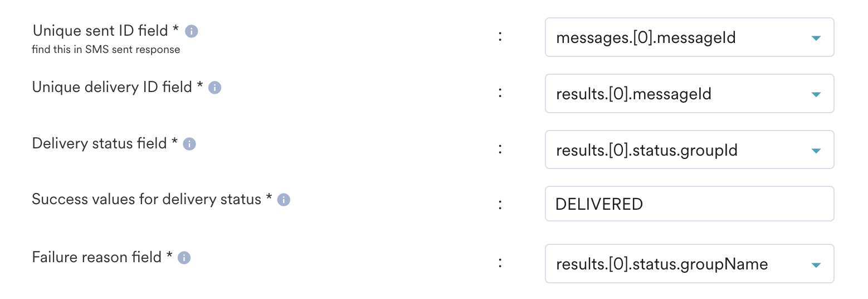Expand Failure reason field dropdown arrow
Screen dimensions: 868x299
pos(816,264)
